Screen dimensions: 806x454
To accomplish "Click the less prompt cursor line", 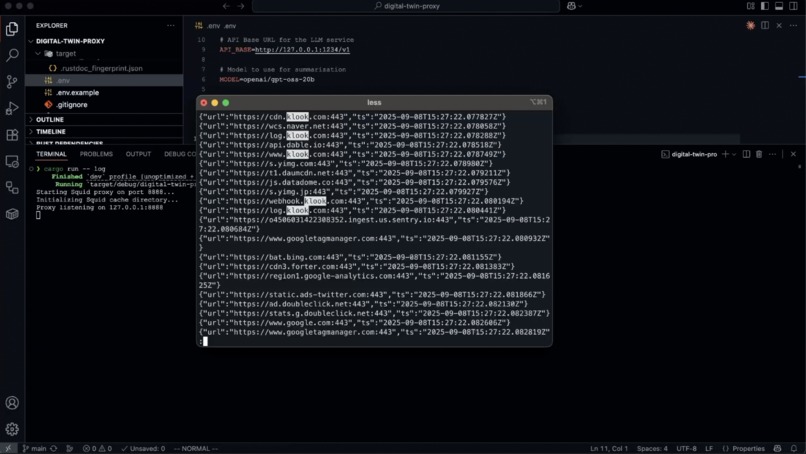I will (374, 341).
